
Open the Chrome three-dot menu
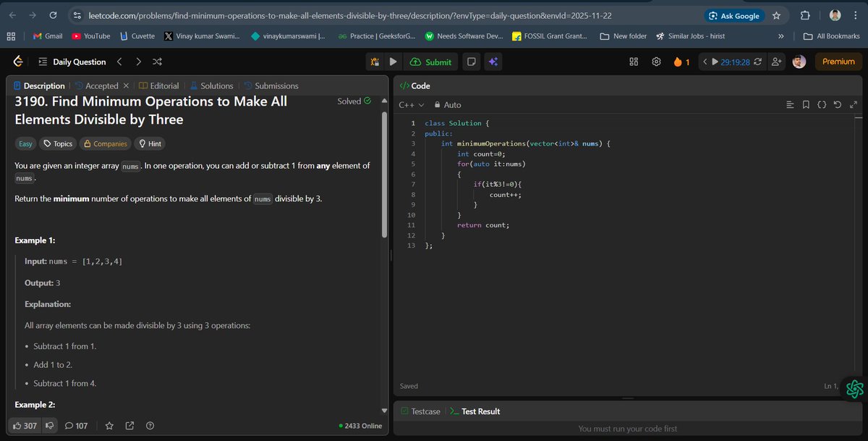[x=855, y=15]
